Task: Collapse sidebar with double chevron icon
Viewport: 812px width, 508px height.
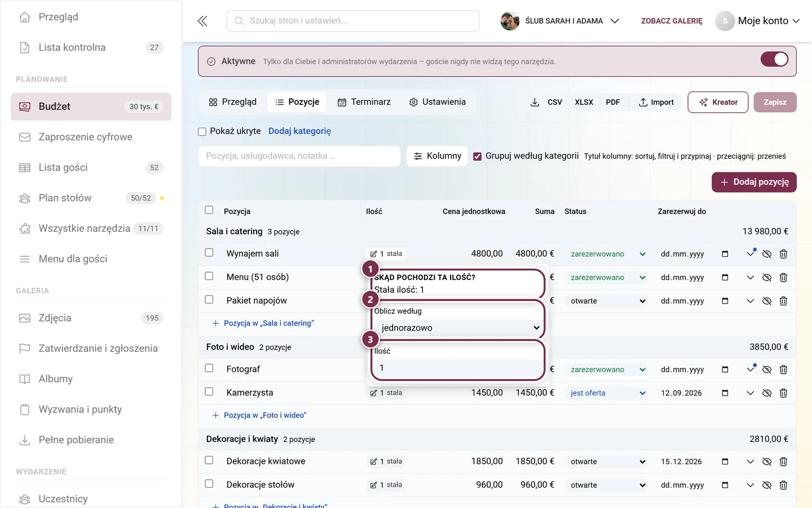Action: pos(202,21)
